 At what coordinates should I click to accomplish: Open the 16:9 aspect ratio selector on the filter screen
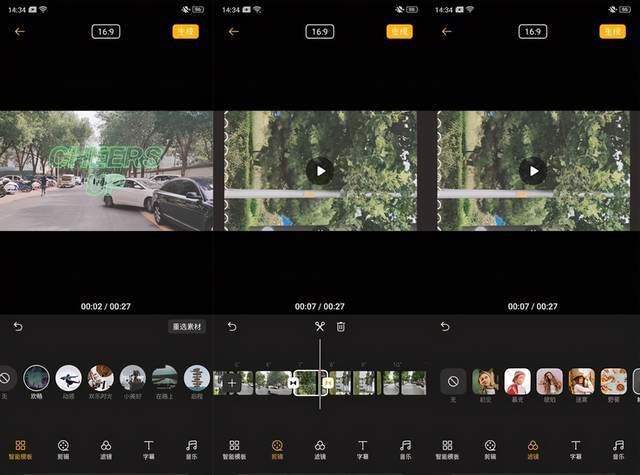(533, 31)
